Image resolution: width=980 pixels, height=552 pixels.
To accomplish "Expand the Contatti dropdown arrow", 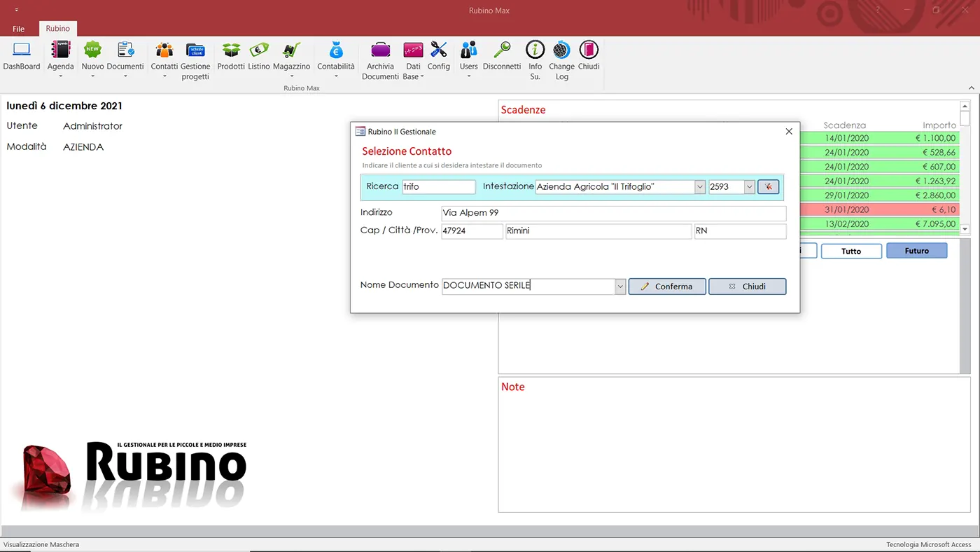I will click(164, 76).
